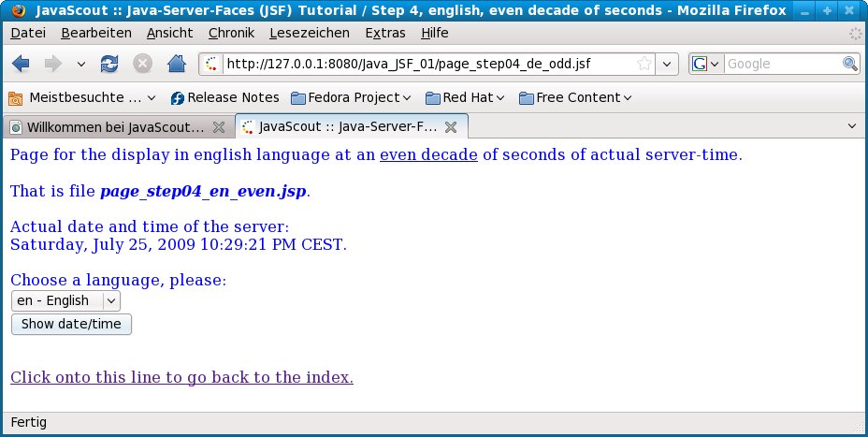Image resolution: width=868 pixels, height=437 pixels.
Task: Open the Meistbesuchte bookmarks item
Action: click(x=79, y=97)
